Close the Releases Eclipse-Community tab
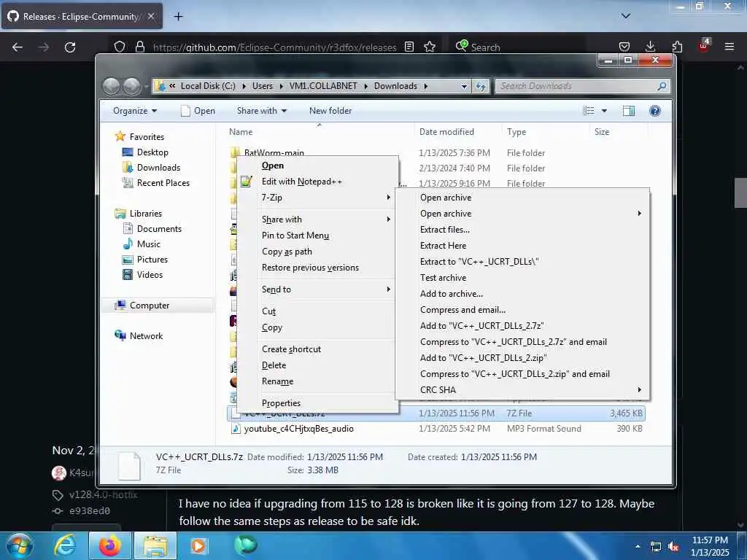 pos(151,16)
